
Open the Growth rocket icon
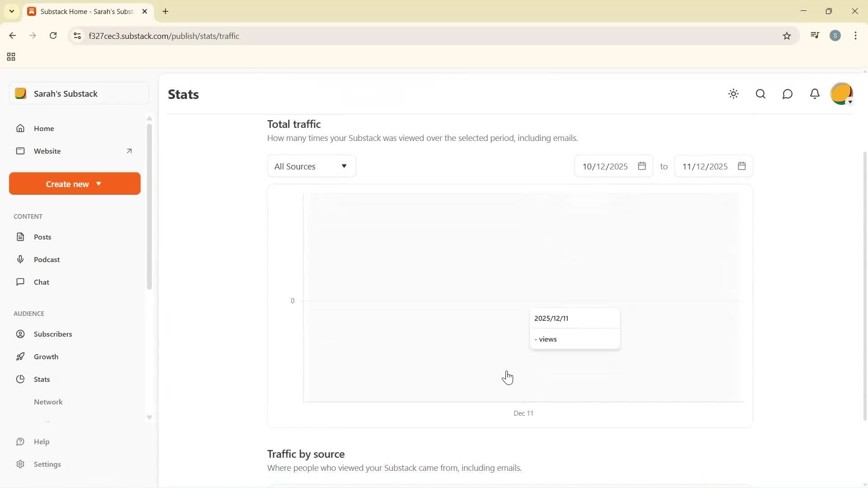pyautogui.click(x=21, y=356)
